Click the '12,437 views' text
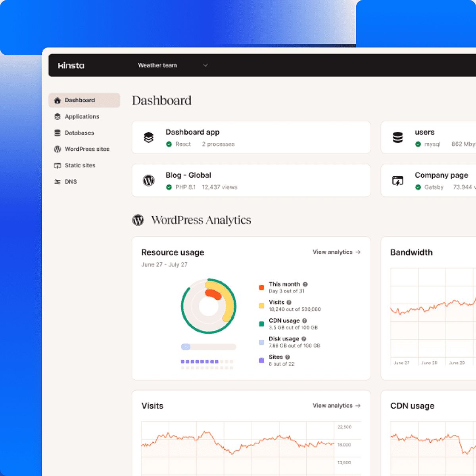The height and width of the screenshot is (476, 476). [x=219, y=187]
